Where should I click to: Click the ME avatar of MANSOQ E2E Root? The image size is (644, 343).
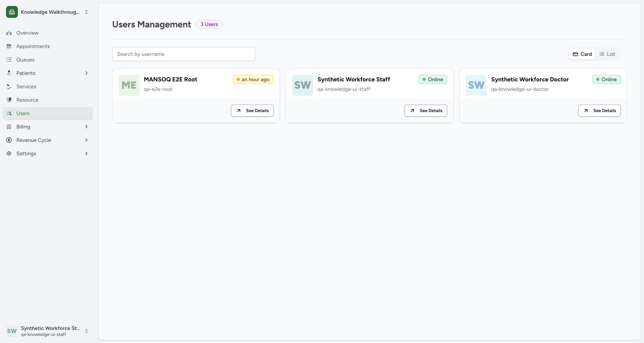point(129,85)
